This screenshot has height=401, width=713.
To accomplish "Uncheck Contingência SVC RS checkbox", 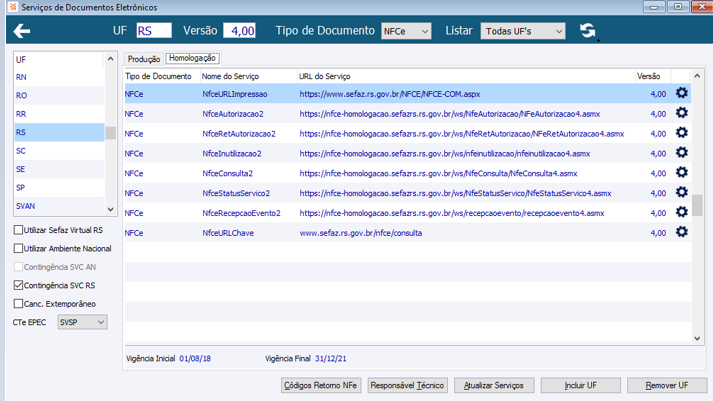I will [x=18, y=285].
